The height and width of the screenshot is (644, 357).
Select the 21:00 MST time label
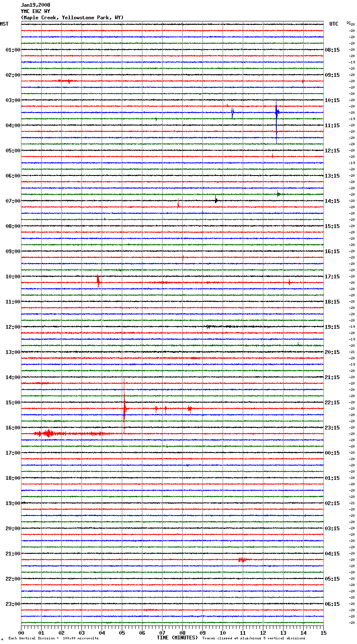pos(13,554)
